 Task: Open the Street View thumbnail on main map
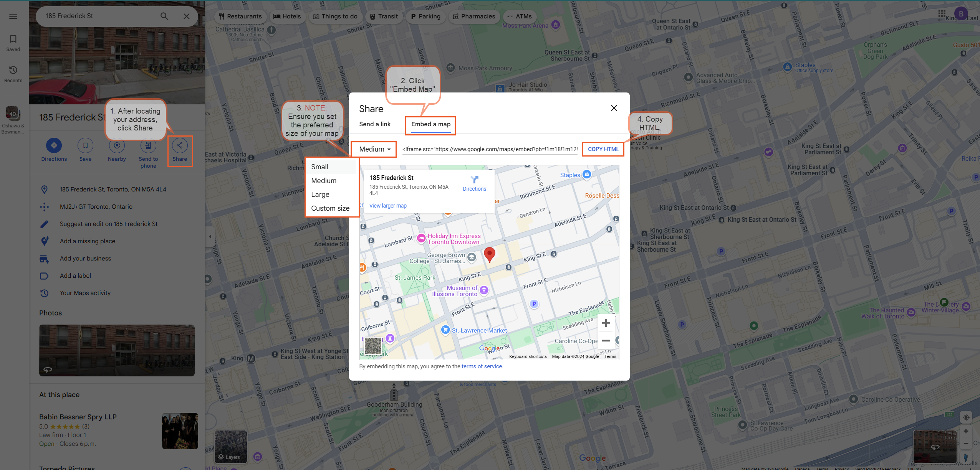click(x=935, y=446)
